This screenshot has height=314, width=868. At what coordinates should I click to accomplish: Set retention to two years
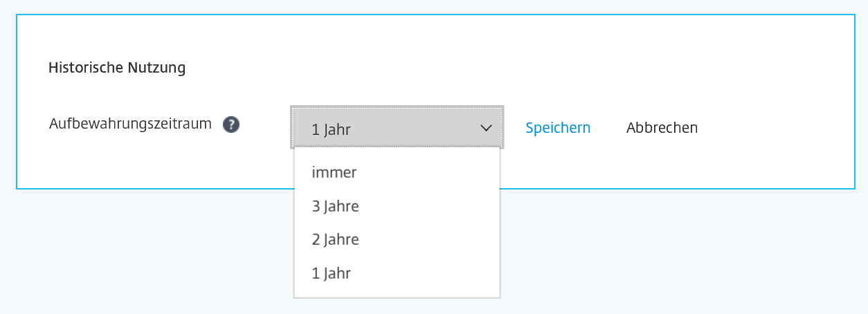tap(336, 240)
